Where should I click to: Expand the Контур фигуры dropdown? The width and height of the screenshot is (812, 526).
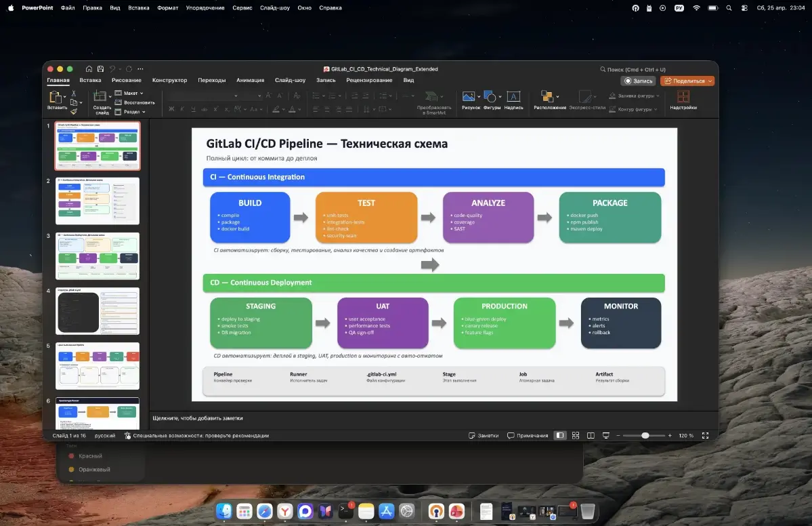coord(656,109)
